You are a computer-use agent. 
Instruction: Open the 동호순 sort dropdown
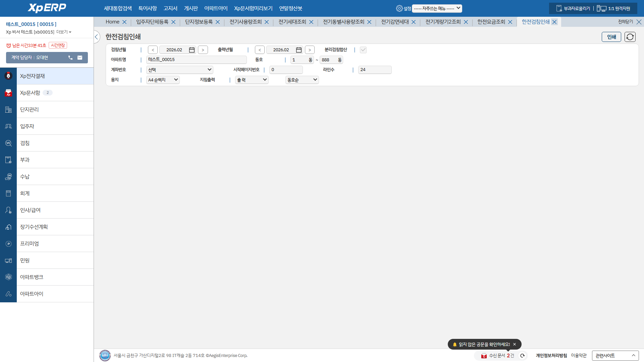[302, 80]
